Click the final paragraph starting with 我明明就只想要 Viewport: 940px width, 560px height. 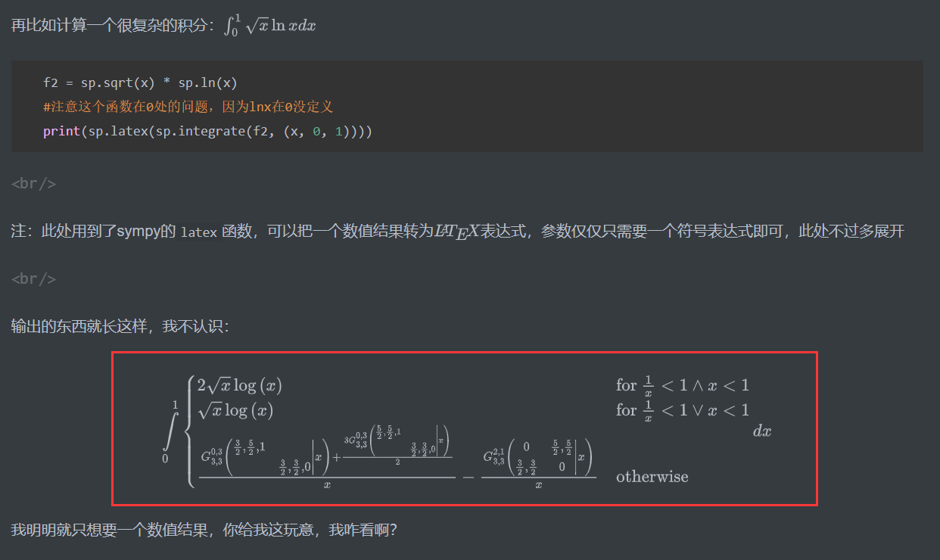(204, 530)
